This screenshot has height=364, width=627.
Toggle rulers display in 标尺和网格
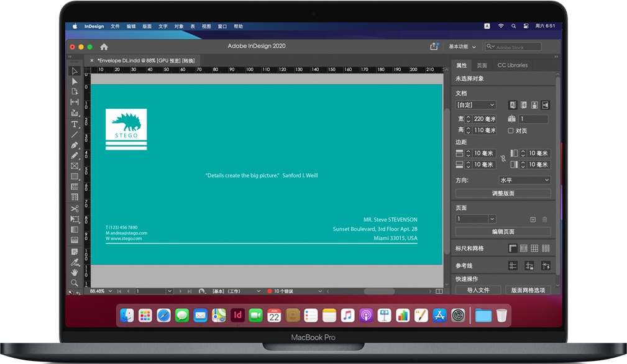513,248
